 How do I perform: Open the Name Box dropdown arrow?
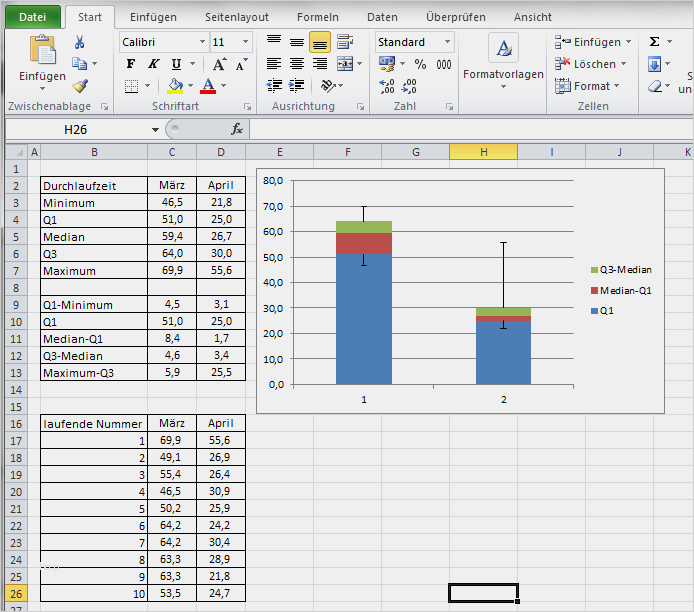point(155,130)
